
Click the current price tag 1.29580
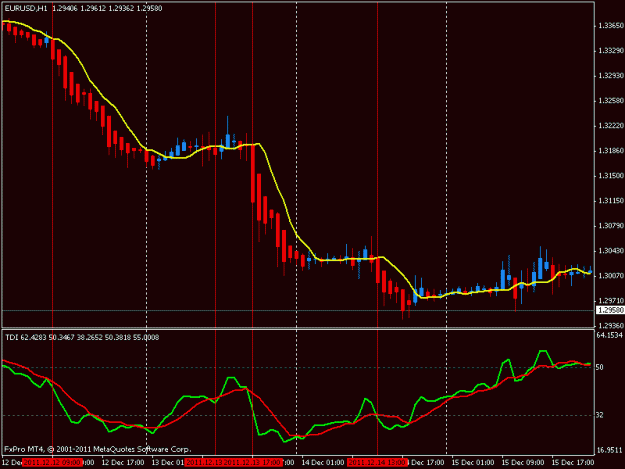(x=610, y=310)
